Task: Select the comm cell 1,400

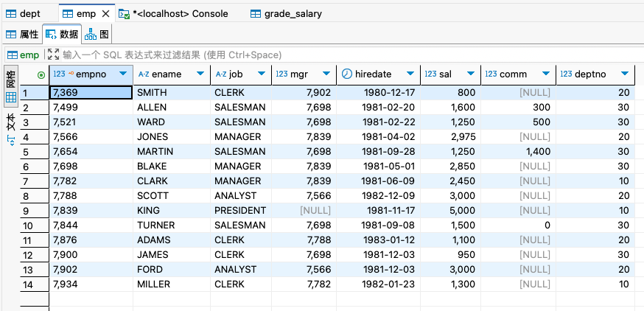Action: click(518, 152)
